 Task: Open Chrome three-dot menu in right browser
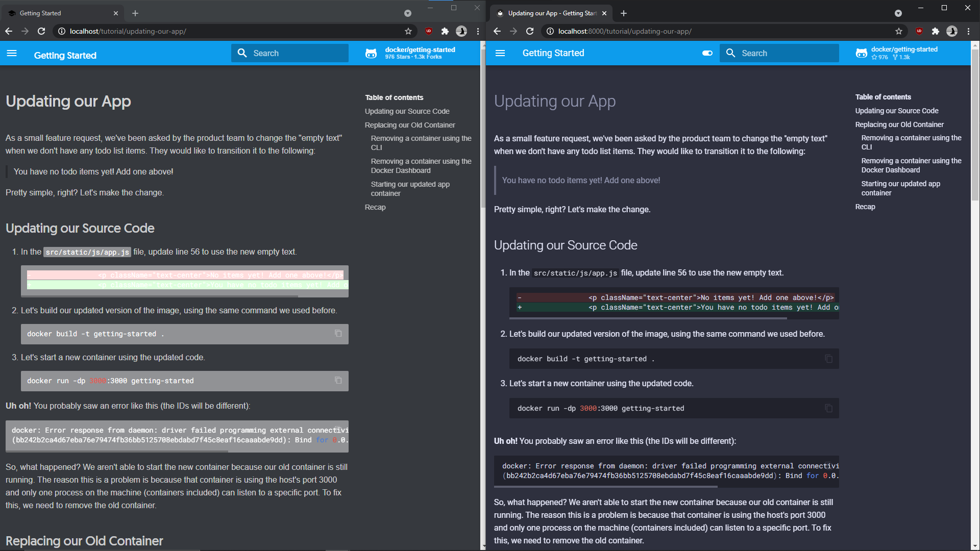968,31
